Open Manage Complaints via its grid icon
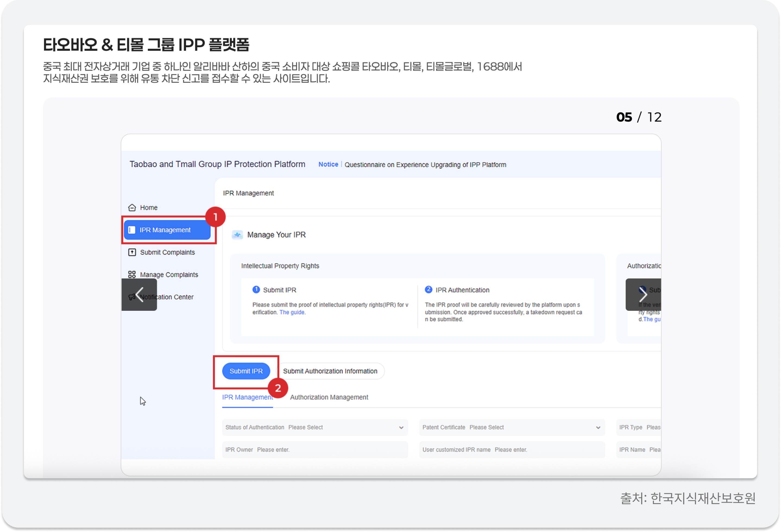 (132, 274)
